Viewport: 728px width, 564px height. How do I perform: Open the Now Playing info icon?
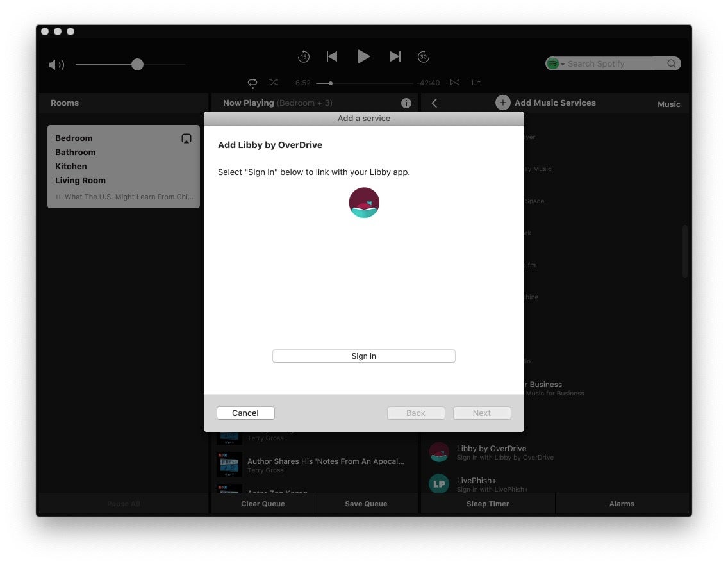click(406, 103)
